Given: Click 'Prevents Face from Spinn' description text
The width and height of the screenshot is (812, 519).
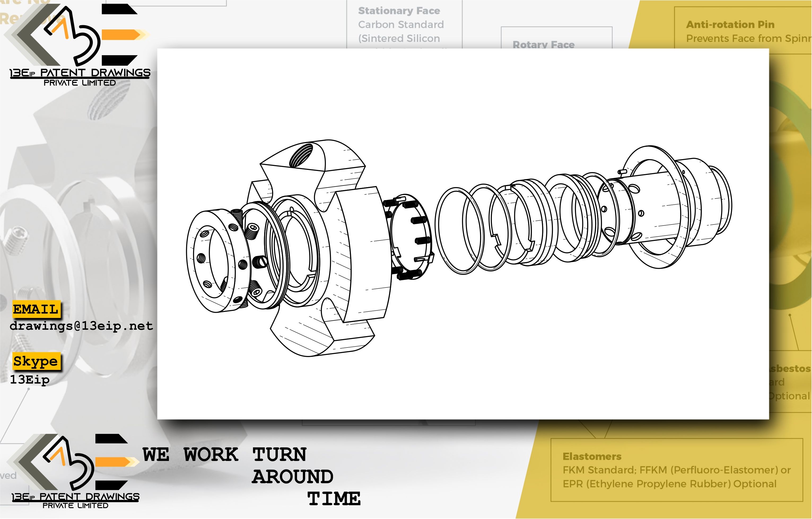Looking at the screenshot, I should (x=749, y=38).
